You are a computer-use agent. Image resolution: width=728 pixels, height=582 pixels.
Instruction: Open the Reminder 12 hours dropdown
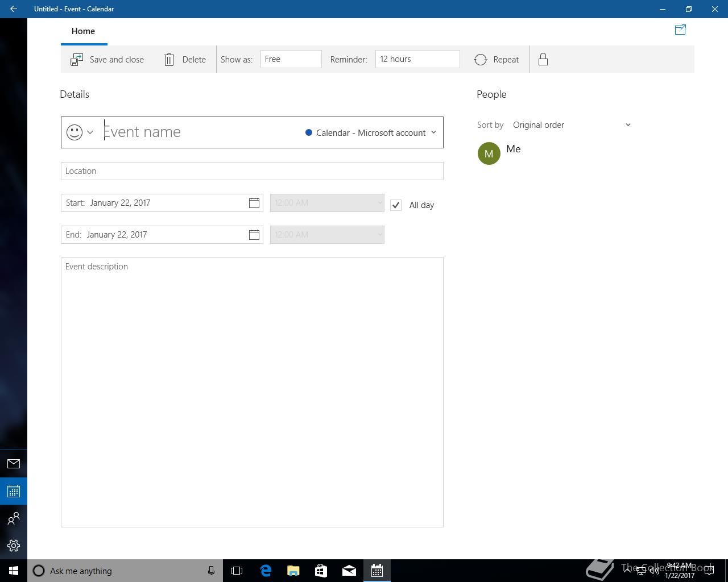[x=417, y=59]
